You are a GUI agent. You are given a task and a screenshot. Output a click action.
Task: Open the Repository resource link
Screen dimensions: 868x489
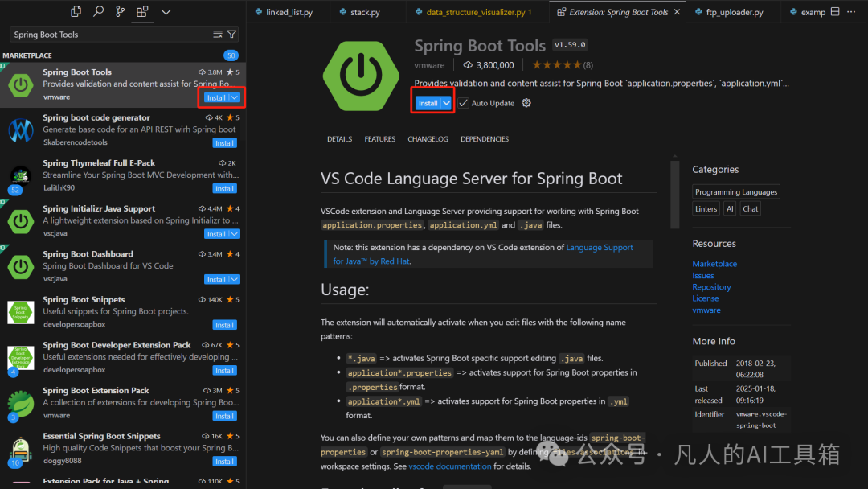[711, 287]
